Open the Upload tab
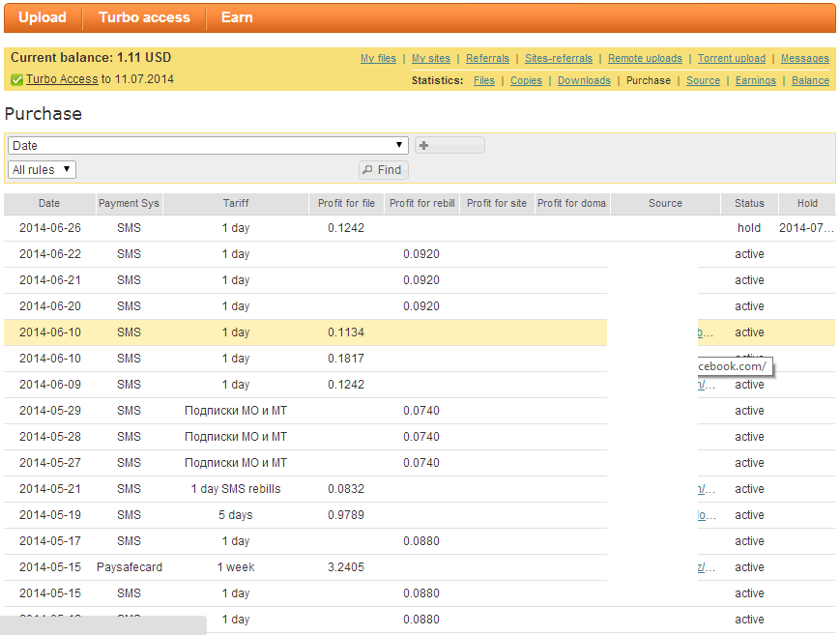The height and width of the screenshot is (635, 840). point(43,17)
